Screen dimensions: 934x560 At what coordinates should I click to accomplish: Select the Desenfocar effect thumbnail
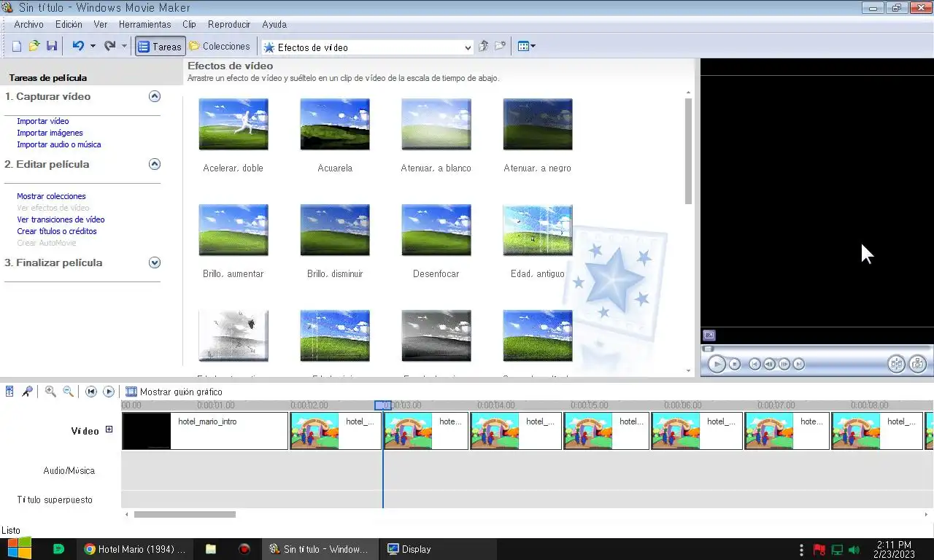pyautogui.click(x=436, y=230)
